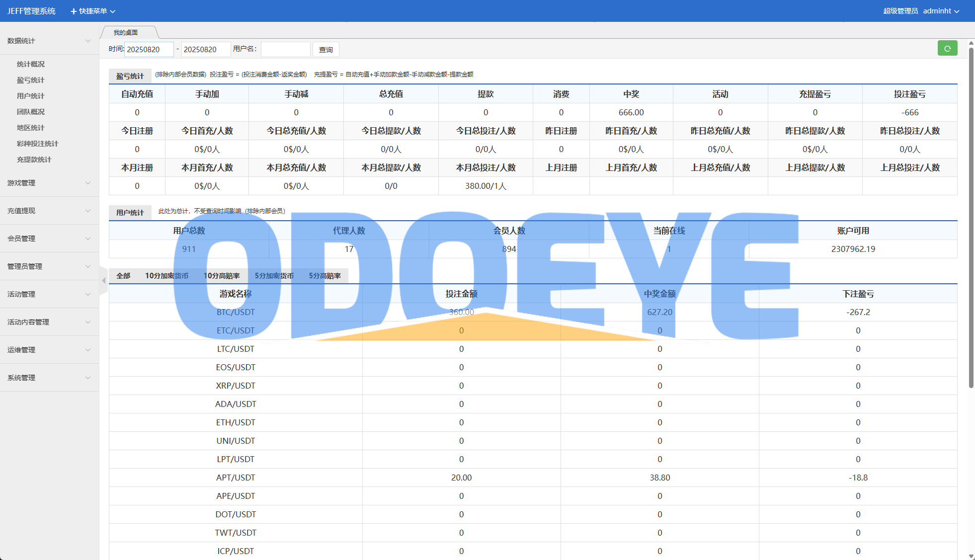This screenshot has width=975, height=560.
Task: Click the vertical page scrollbar
Action: click(971, 219)
